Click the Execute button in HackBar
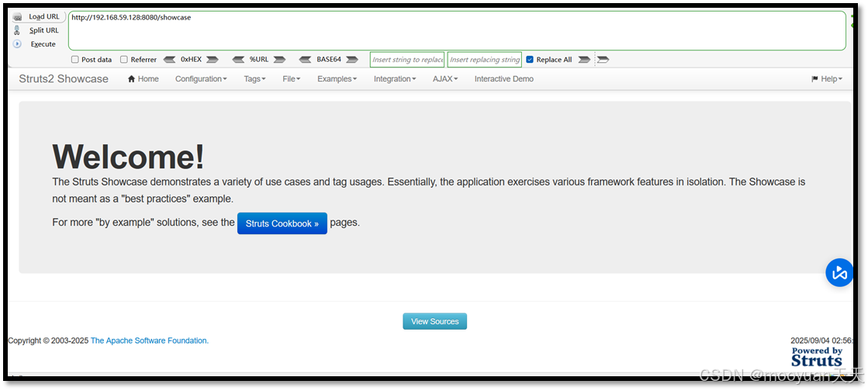The height and width of the screenshot is (391, 868). 43,43
